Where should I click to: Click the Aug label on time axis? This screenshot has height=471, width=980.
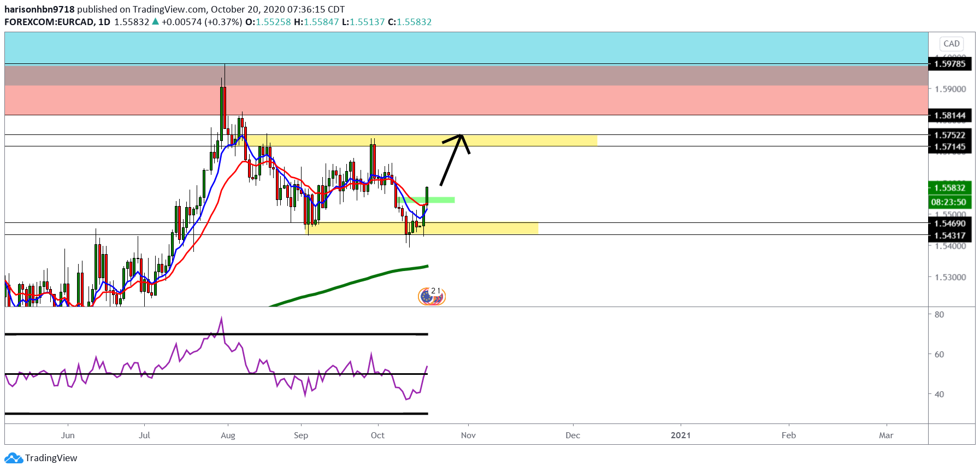(228, 435)
